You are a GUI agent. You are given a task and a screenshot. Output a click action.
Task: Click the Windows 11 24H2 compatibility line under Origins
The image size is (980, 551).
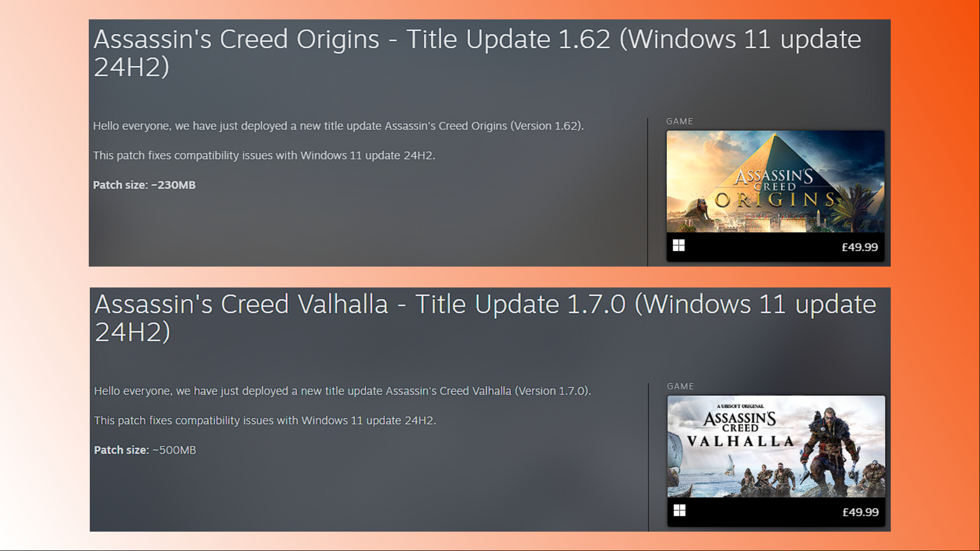point(264,155)
